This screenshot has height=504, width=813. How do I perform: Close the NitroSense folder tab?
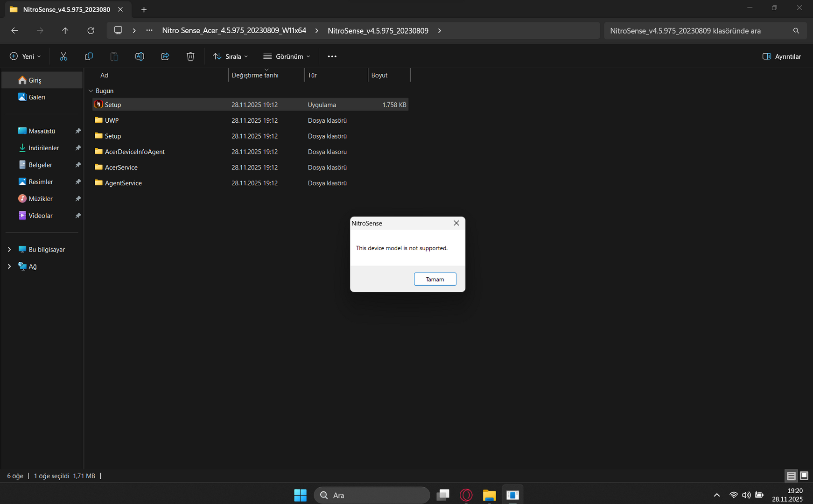click(x=120, y=9)
